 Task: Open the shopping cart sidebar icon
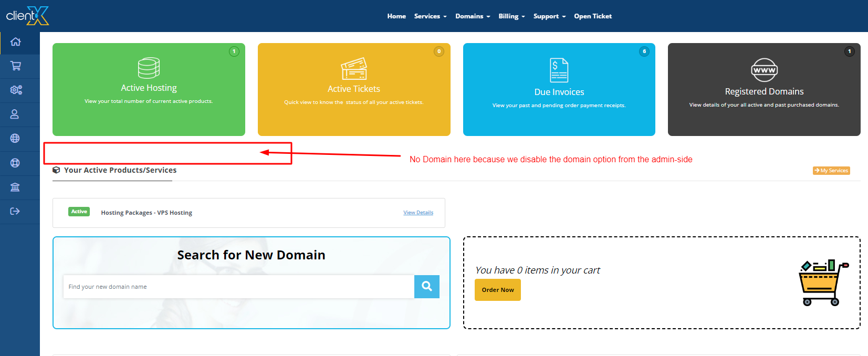coord(16,66)
